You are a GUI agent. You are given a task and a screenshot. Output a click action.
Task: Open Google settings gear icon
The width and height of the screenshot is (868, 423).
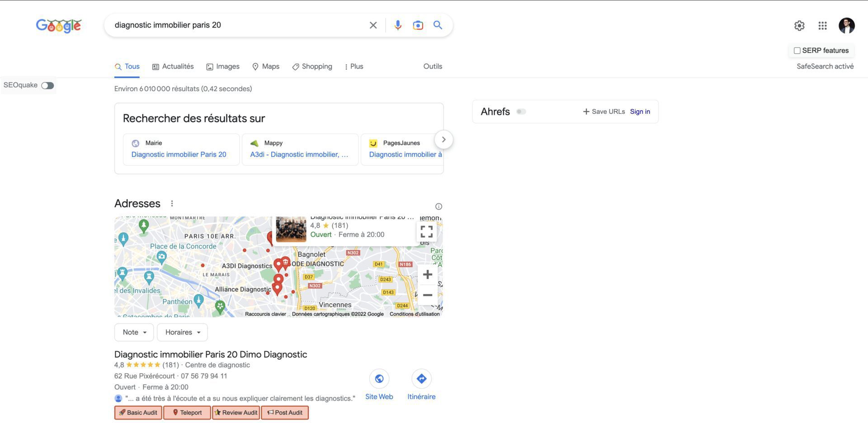tap(799, 26)
